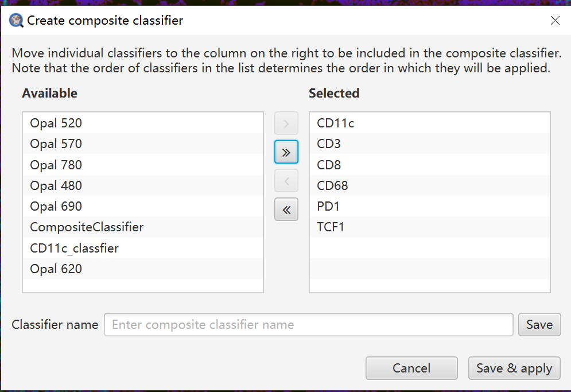Screen dimensions: 571x392
Task: Select PD1 in the Selected list
Action: point(328,207)
